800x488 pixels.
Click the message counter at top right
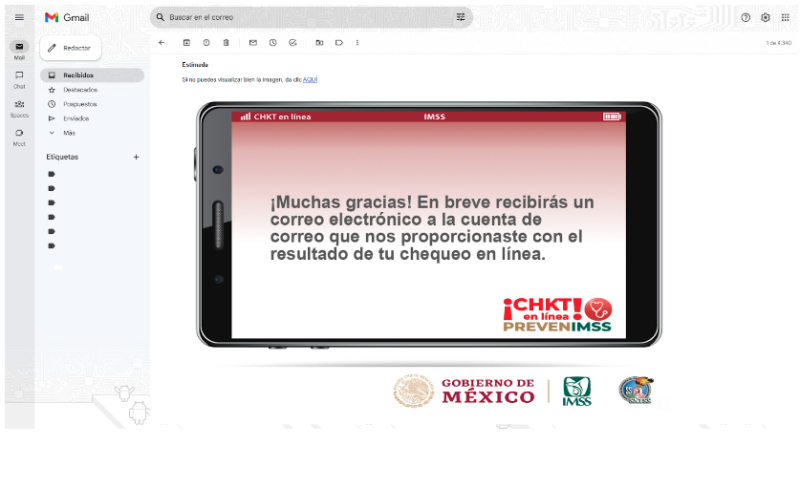(779, 43)
